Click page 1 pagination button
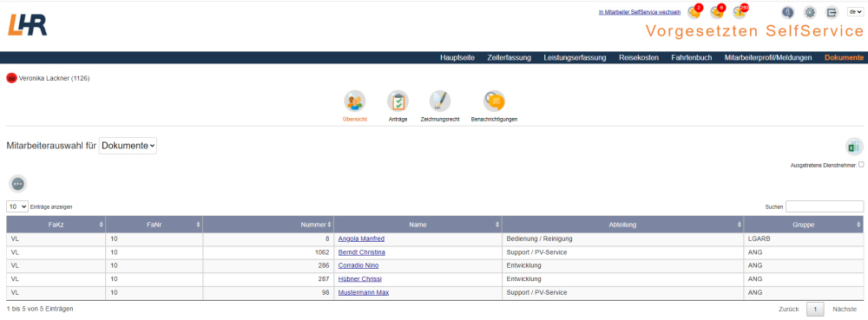Image resolution: width=868 pixels, height=320 pixels. (x=815, y=309)
